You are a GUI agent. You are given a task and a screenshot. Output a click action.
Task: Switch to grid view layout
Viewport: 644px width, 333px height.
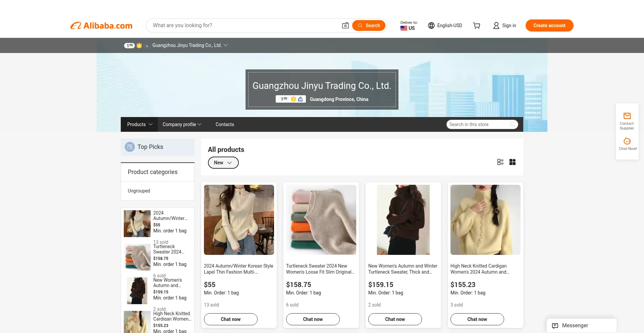coord(513,162)
